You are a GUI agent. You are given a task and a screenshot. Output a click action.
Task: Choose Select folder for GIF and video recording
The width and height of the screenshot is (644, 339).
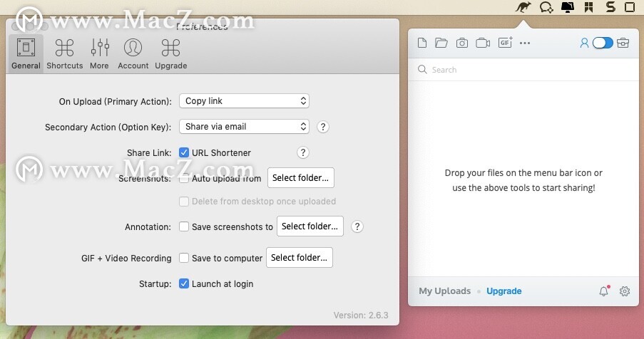click(x=300, y=257)
